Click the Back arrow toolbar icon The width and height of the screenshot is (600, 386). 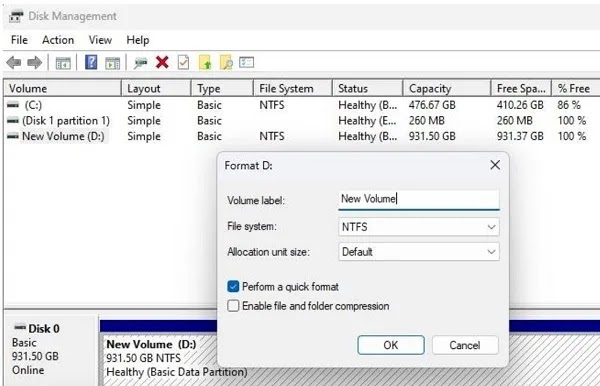(x=14, y=62)
